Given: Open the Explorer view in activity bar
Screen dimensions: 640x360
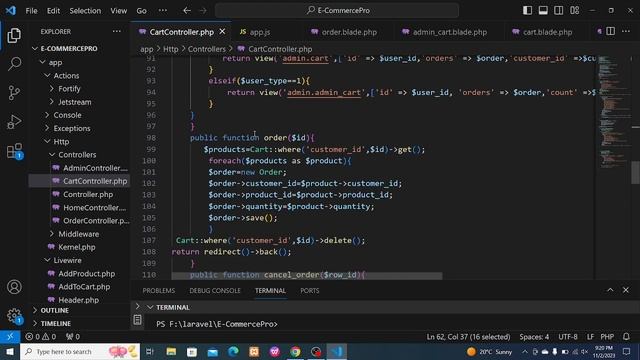Looking at the screenshot, I should pyautogui.click(x=14, y=36).
